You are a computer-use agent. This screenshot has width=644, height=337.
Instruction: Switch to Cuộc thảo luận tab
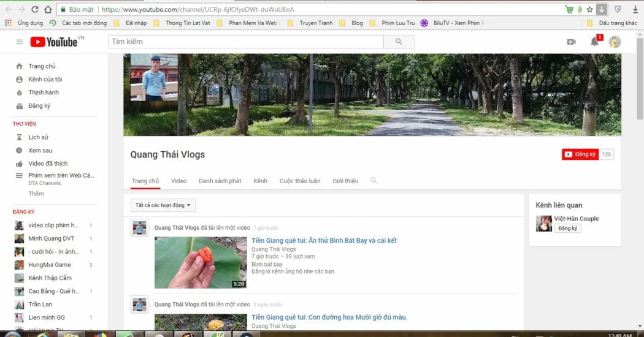(x=300, y=181)
